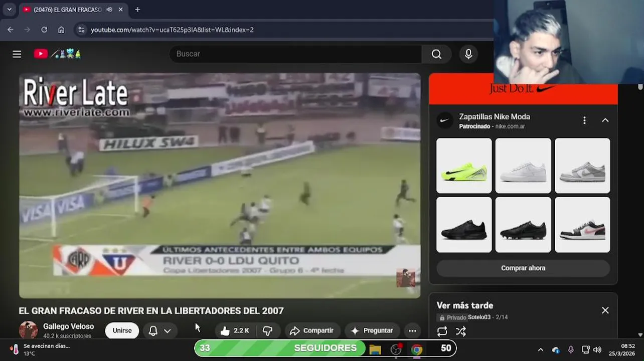The image size is (644, 361).
Task: Click the video player frame
Action: coord(220,186)
